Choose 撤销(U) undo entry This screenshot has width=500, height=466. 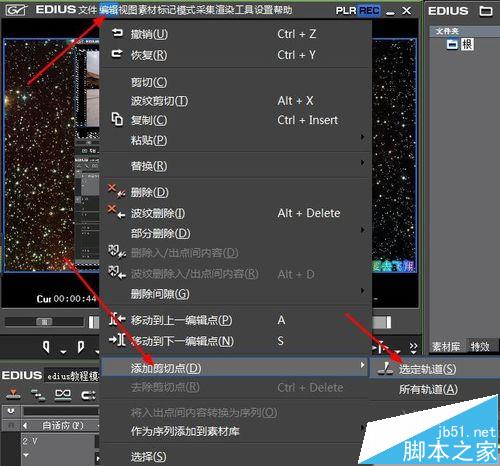[235, 34]
